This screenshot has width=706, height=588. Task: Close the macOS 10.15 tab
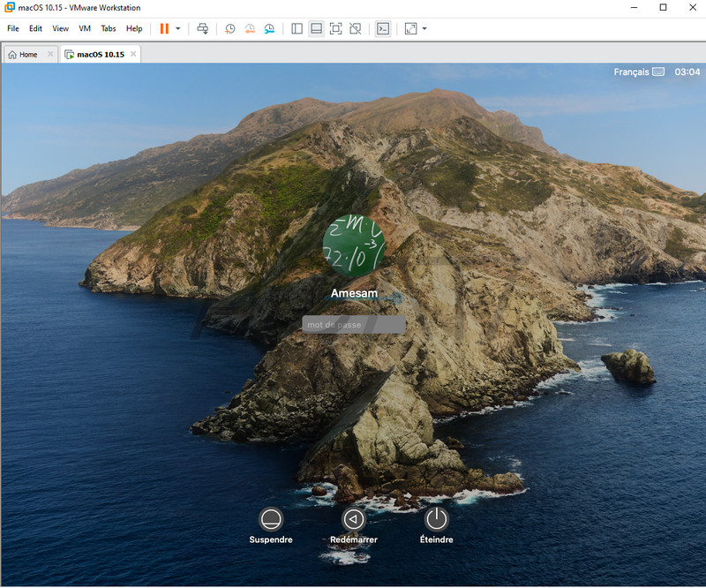pos(133,54)
